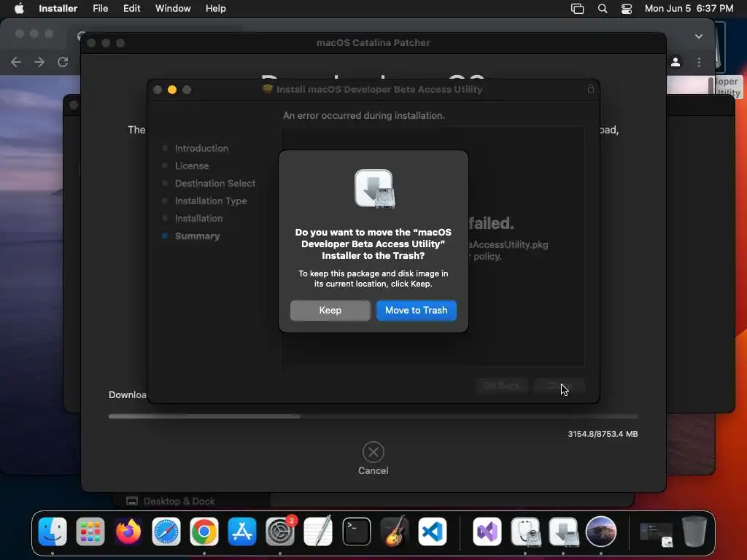The image size is (747, 560).
Task: Open Finder from the Dock
Action: click(53, 532)
